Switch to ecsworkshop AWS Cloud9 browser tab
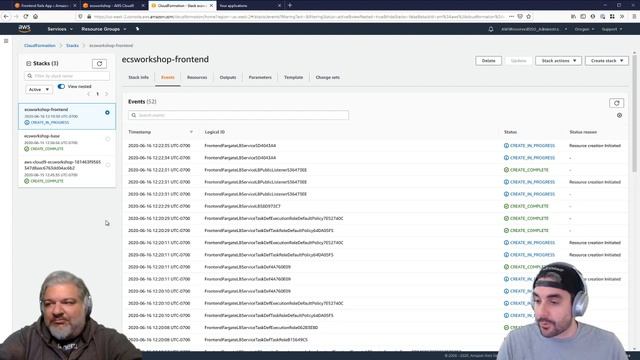 point(114,6)
